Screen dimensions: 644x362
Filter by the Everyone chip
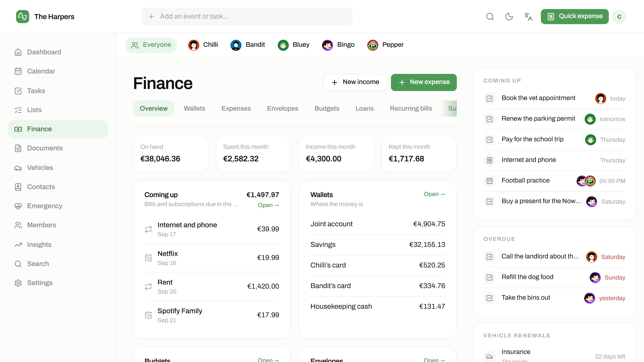coord(151,45)
